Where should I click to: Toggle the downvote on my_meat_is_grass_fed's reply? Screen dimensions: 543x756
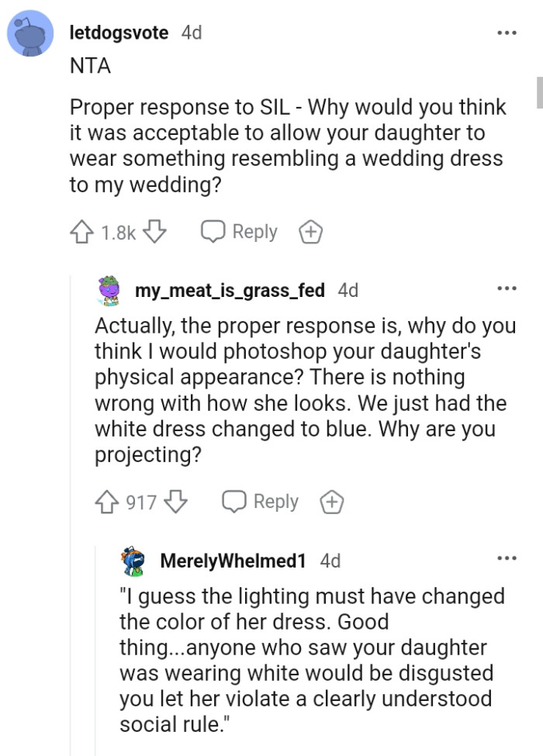click(x=175, y=502)
